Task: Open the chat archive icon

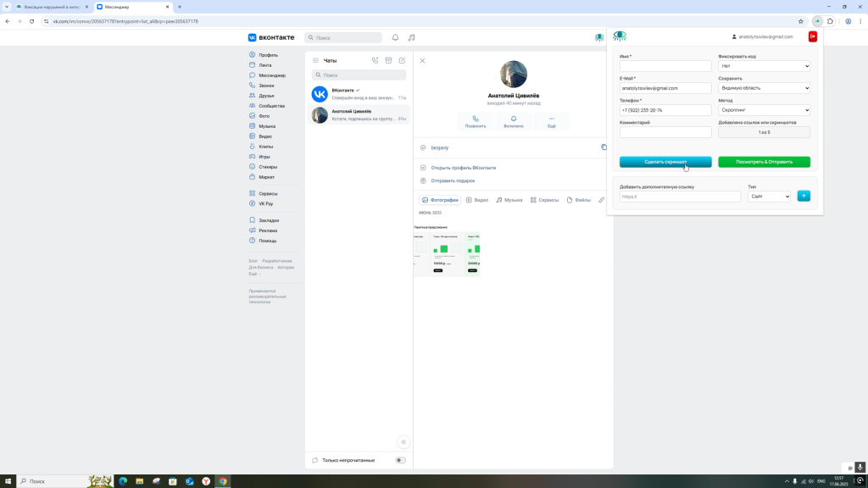Action: click(x=388, y=61)
